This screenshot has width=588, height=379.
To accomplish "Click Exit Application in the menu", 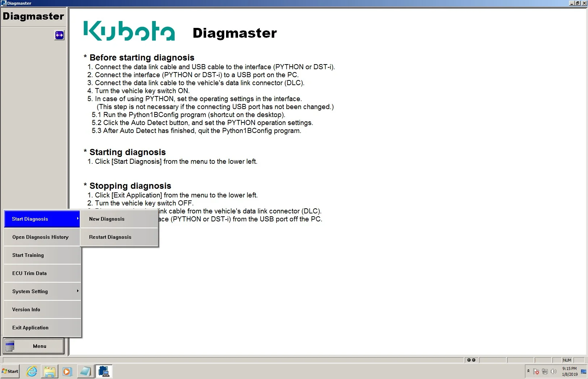I will [42, 328].
